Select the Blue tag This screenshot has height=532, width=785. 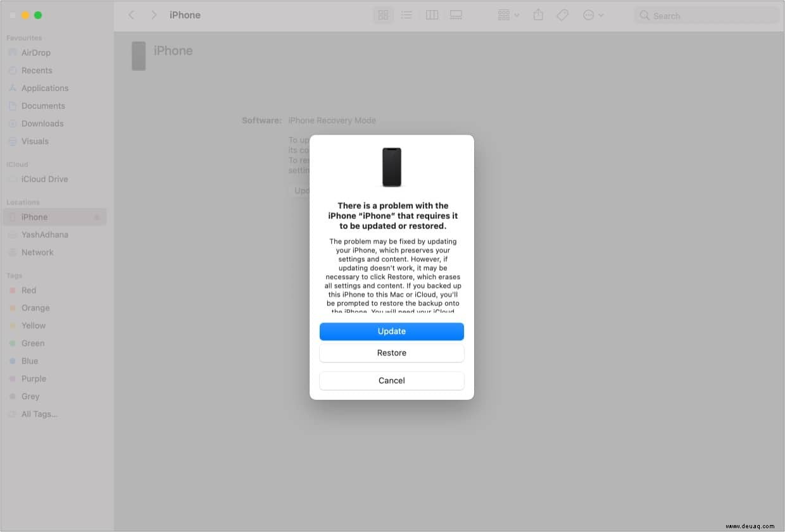[53, 361]
